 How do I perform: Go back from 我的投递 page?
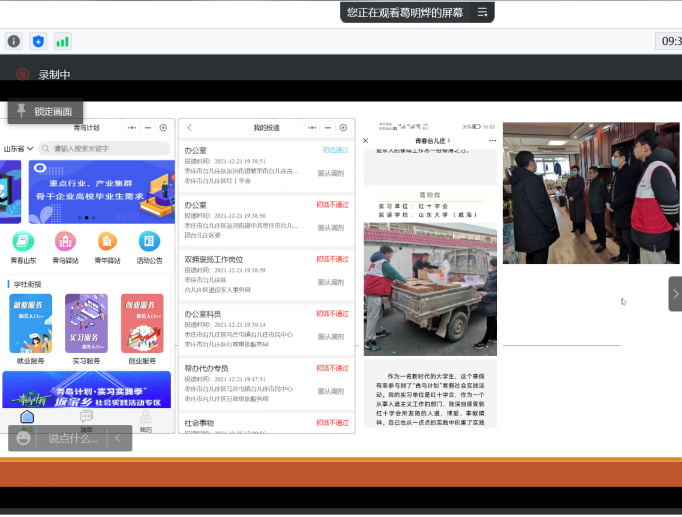(190, 128)
